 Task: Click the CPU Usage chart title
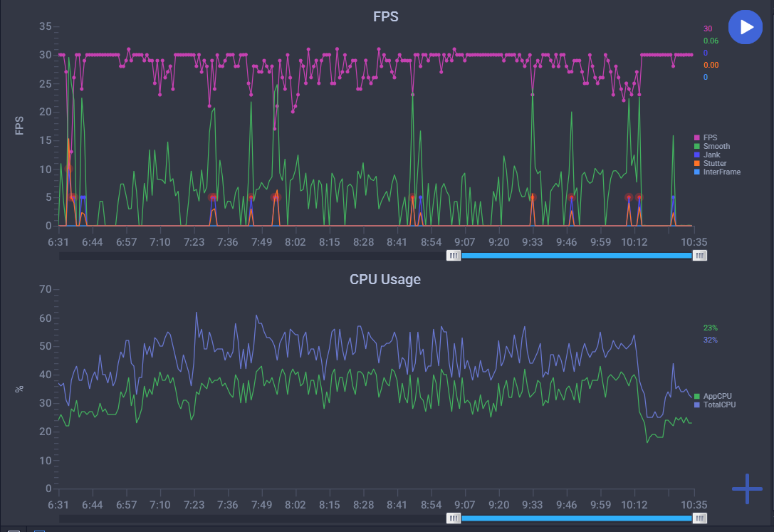pyautogui.click(x=385, y=279)
